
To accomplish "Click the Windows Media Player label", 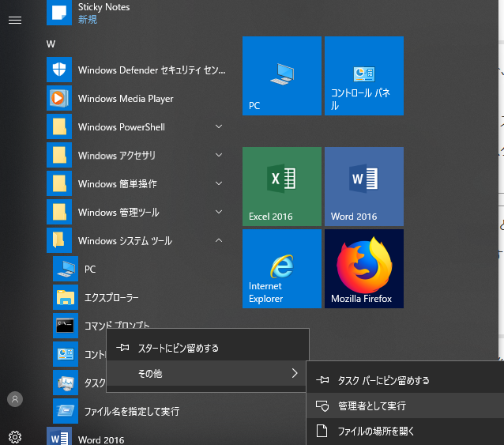I will point(126,98).
